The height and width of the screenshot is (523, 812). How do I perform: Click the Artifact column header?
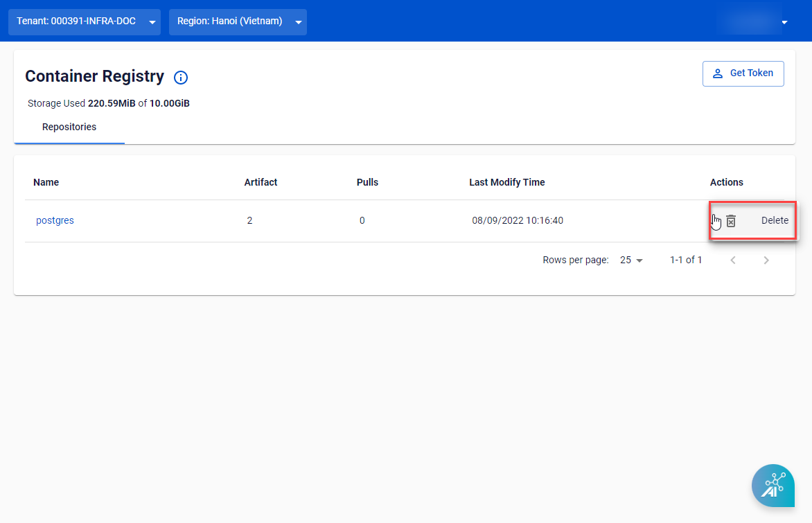coord(261,182)
